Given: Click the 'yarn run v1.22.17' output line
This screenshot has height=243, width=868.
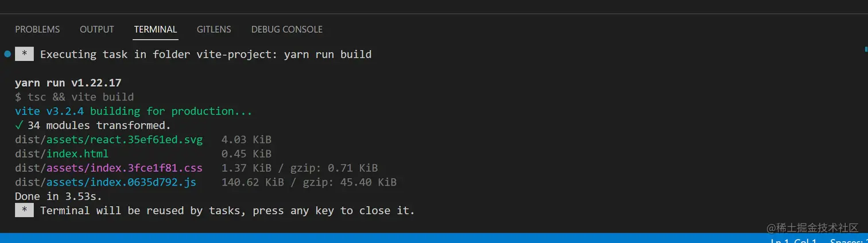Looking at the screenshot, I should (68, 83).
